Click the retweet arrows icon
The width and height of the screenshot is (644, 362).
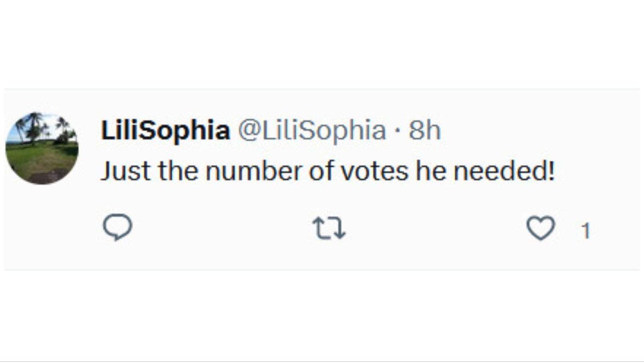329,228
